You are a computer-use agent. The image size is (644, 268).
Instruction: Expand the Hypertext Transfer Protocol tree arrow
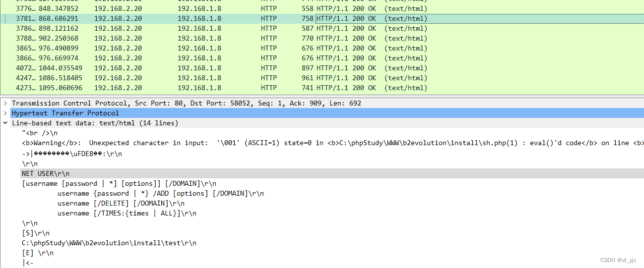pos(5,113)
